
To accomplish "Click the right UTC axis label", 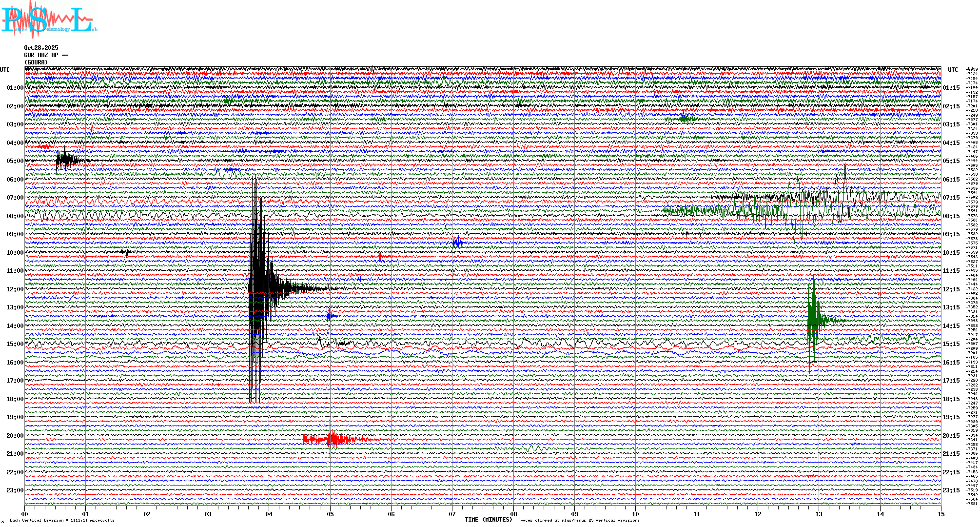I will (953, 70).
